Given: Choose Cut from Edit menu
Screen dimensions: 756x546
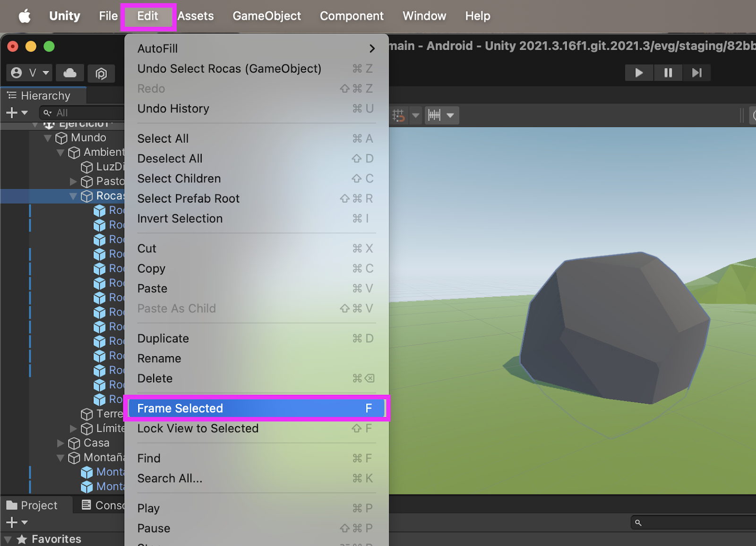Looking at the screenshot, I should click(x=257, y=248).
